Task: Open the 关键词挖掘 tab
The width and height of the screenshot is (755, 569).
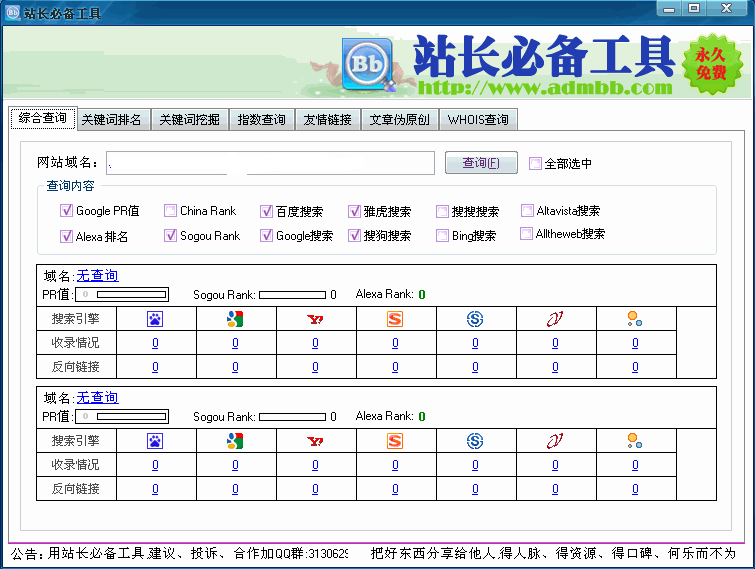Action: (x=190, y=119)
